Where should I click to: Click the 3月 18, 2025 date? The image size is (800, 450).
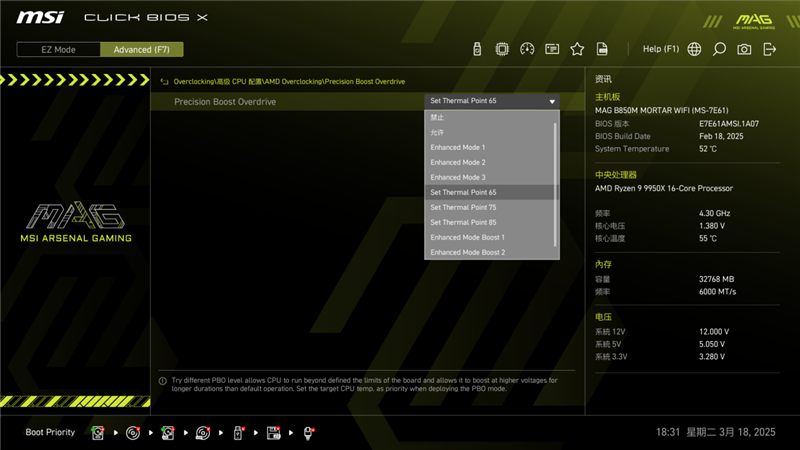tap(747, 432)
